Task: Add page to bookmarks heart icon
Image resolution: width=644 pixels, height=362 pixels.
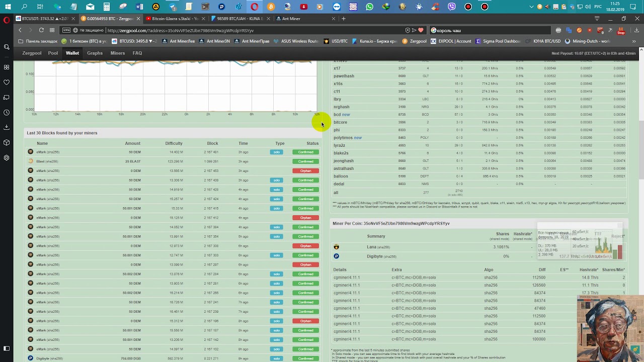Action: click(x=421, y=30)
